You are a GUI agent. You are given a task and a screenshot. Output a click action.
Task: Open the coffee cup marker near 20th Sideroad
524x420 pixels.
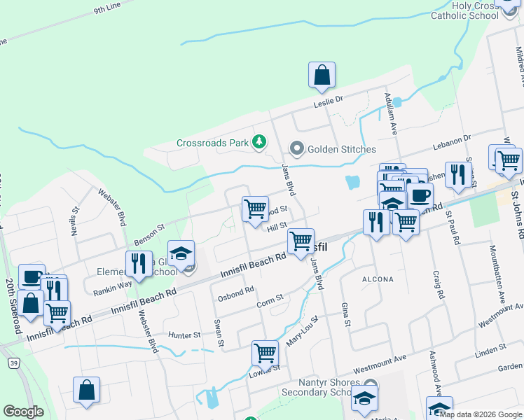pyautogui.click(x=32, y=276)
